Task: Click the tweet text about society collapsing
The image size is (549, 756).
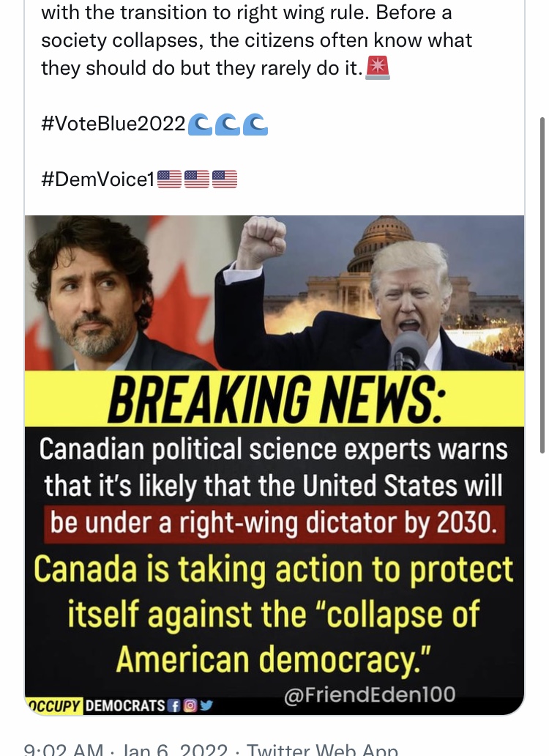Action: pos(257,40)
